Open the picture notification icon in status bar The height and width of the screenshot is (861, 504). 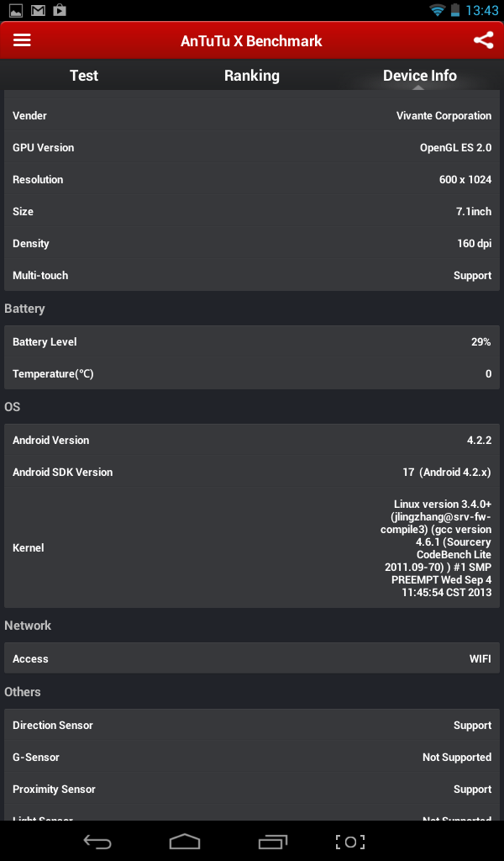[15, 10]
